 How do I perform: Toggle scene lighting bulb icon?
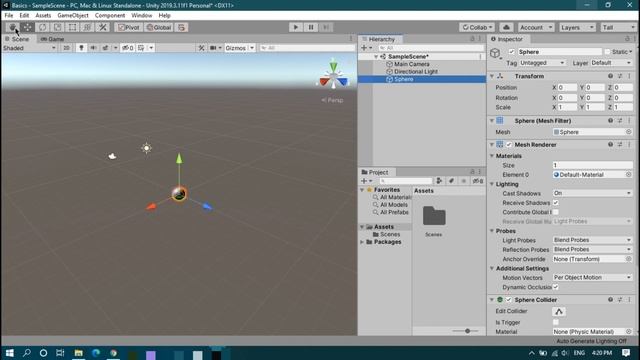(x=81, y=48)
